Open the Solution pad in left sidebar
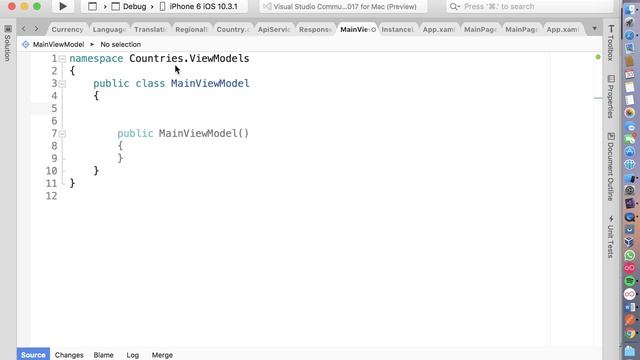 [7, 44]
